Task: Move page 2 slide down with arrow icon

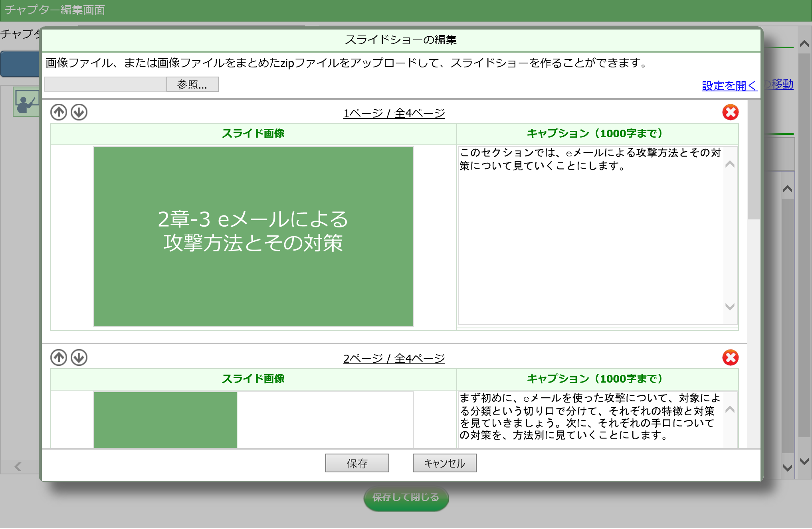Action: click(x=79, y=357)
